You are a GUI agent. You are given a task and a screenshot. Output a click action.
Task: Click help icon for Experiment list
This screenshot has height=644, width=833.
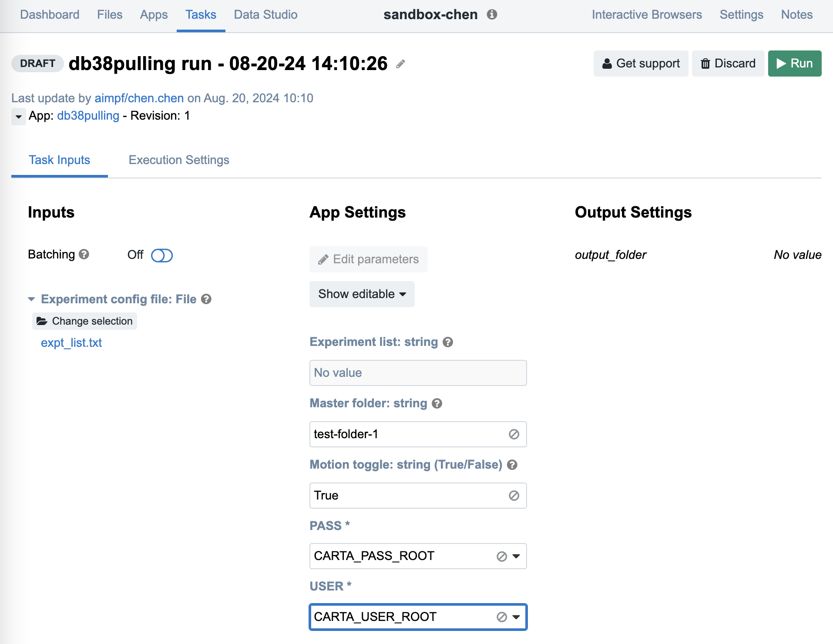pos(448,342)
